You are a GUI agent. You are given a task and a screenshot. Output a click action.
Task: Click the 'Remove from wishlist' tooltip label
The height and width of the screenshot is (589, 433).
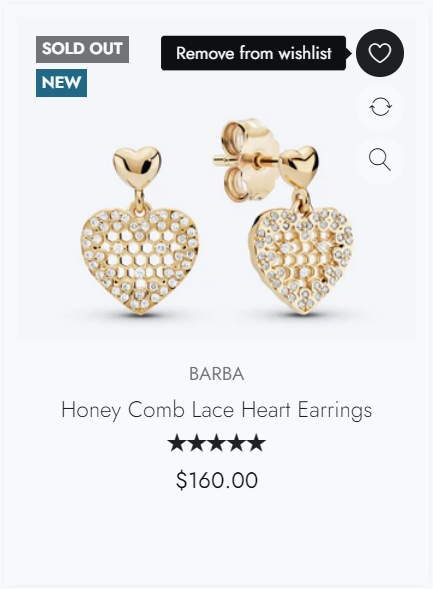tap(253, 53)
